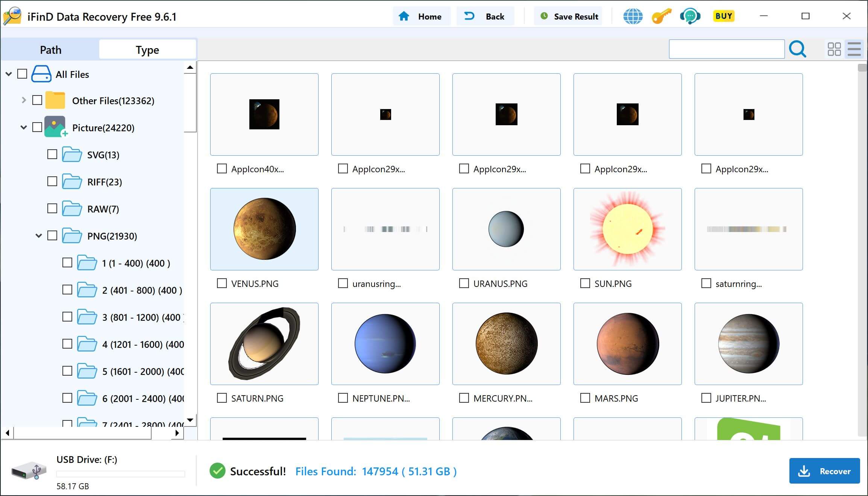
Task: Click folder icon for 1 (1 - 400)
Action: pos(87,263)
